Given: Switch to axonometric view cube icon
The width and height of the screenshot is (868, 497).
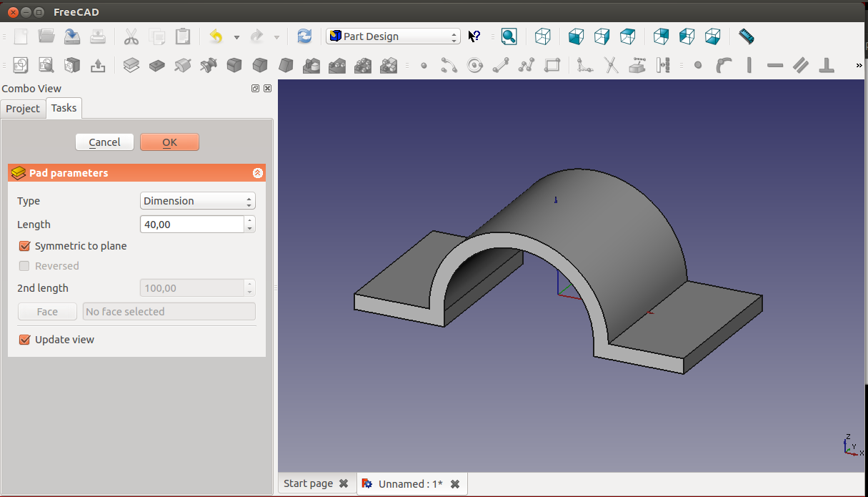Looking at the screenshot, I should pyautogui.click(x=543, y=36).
